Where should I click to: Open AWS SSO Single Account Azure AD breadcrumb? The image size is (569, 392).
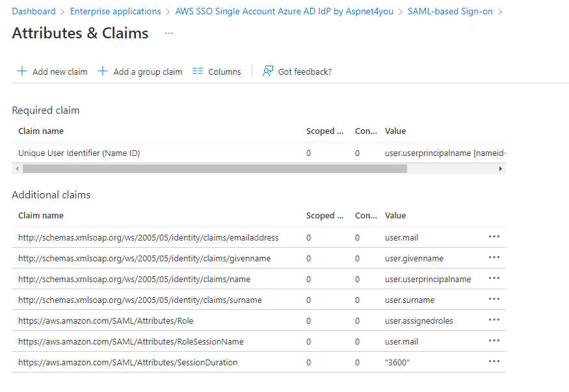[x=284, y=11]
